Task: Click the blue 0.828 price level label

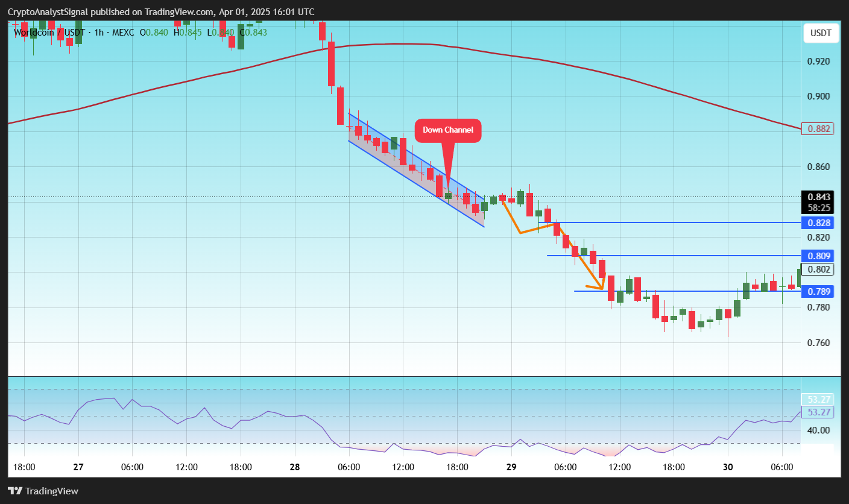Action: point(817,222)
